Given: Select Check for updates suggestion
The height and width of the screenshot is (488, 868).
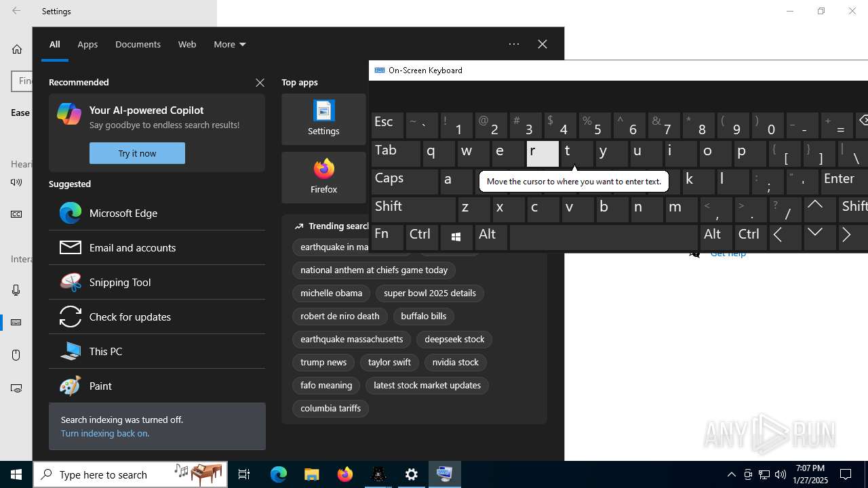Looking at the screenshot, I should [x=157, y=317].
